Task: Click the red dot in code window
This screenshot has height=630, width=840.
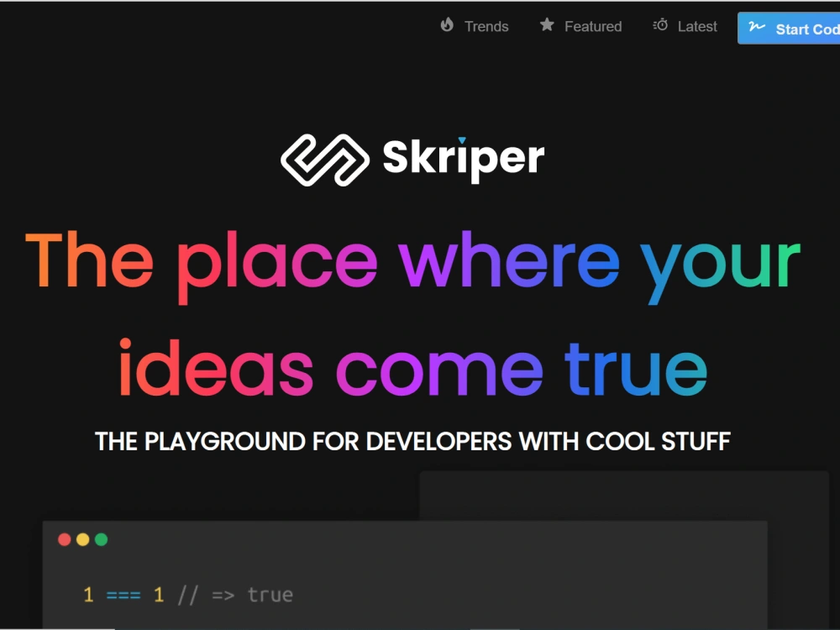Action: tap(65, 539)
